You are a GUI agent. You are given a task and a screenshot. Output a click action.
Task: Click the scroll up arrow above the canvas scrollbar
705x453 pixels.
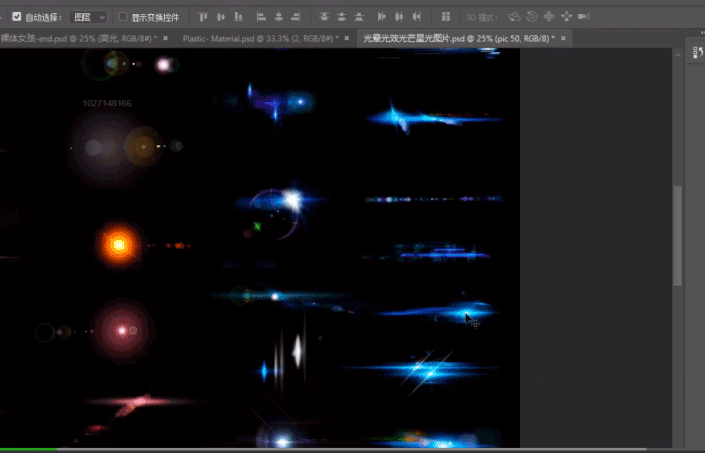[678, 55]
